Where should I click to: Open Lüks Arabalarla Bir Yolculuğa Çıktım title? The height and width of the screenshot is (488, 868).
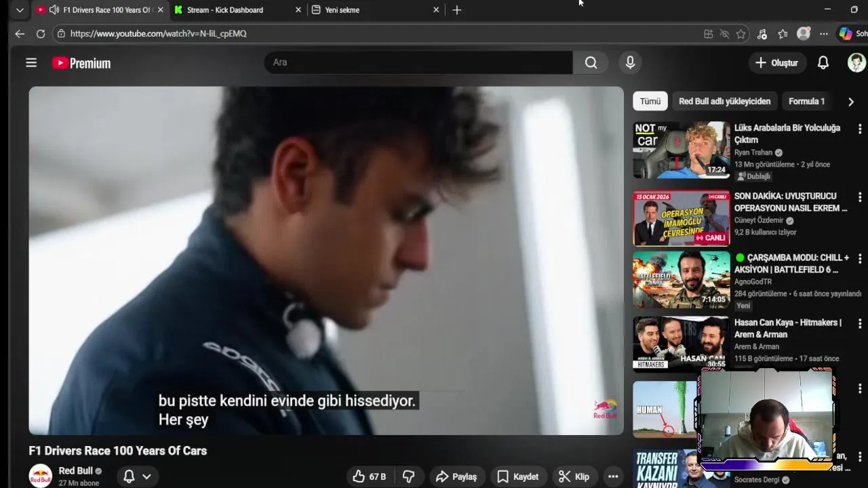point(787,134)
